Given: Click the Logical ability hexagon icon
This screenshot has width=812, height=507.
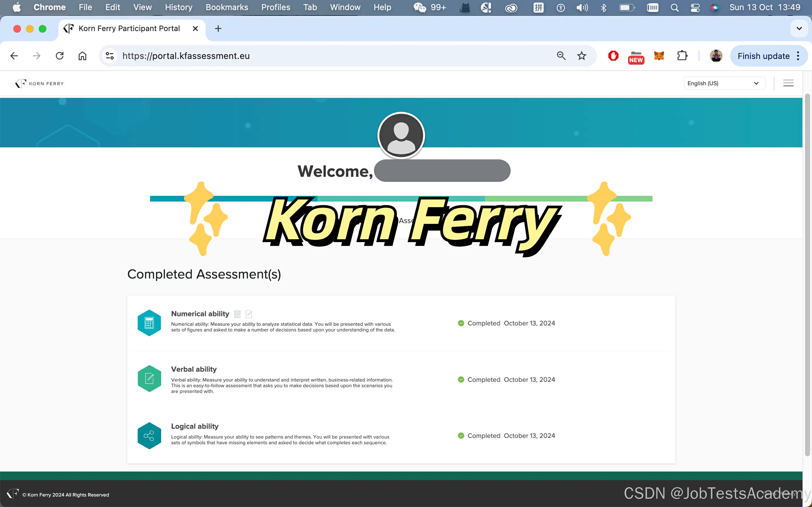Looking at the screenshot, I should (149, 436).
